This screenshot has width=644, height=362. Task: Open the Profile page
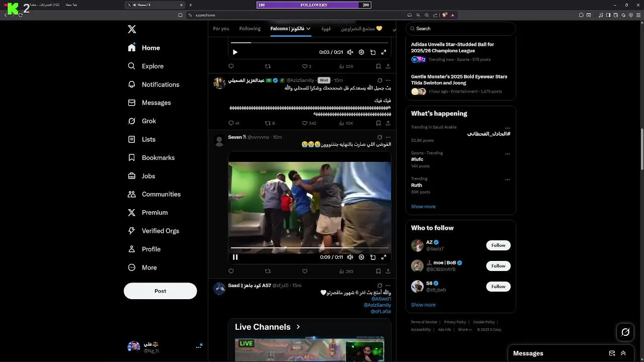[144, 249]
